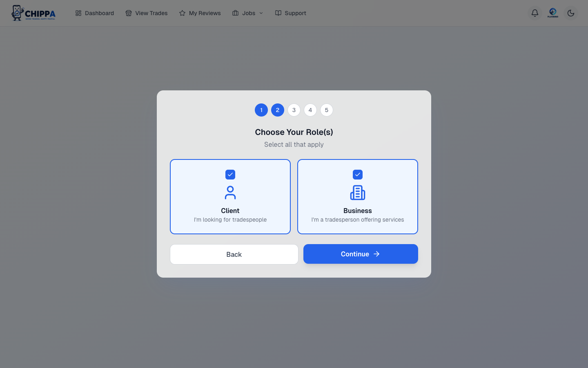The height and width of the screenshot is (368, 588).
Task: Click "I'm a tradesperson offering services" text
Action: 358,220
